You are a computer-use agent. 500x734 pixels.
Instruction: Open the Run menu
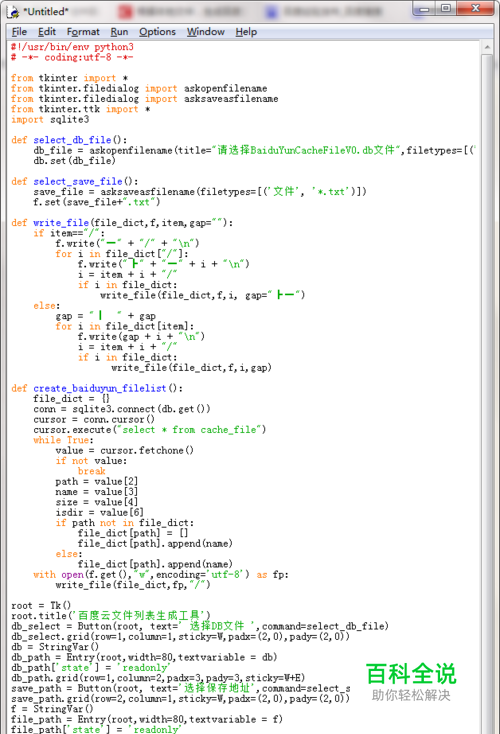tap(119, 32)
